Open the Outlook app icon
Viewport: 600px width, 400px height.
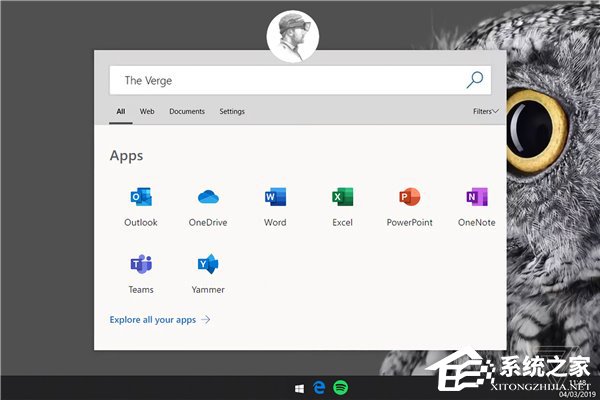141,197
